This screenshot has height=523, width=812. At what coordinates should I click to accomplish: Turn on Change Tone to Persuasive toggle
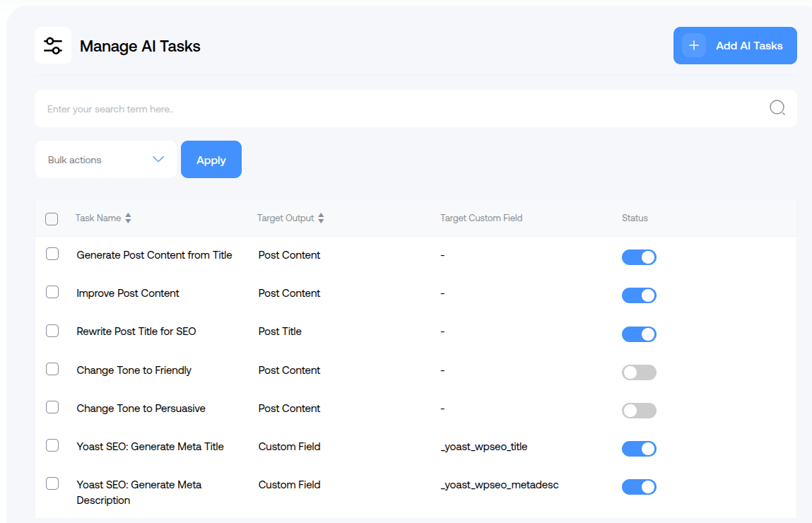click(639, 411)
